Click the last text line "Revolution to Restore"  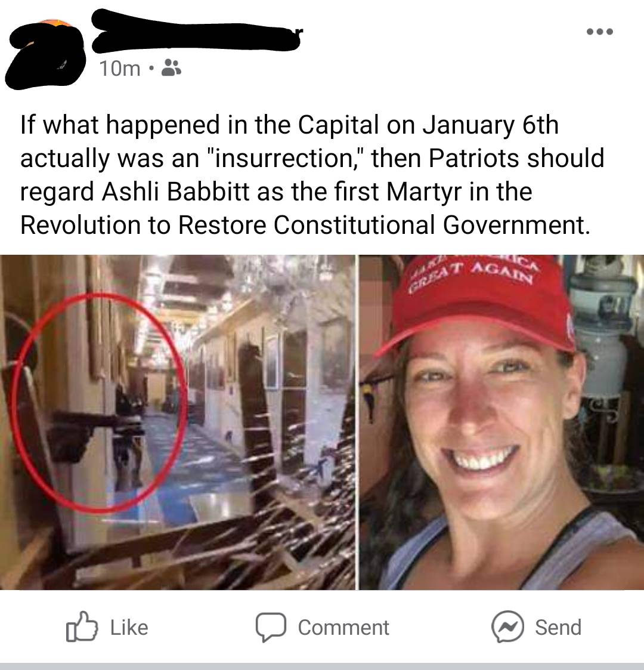(x=305, y=225)
